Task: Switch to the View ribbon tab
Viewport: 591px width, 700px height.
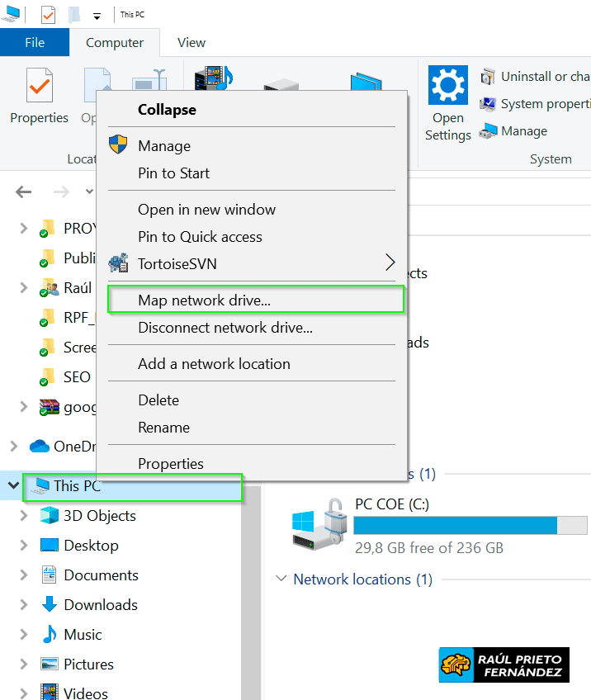Action: tap(191, 43)
